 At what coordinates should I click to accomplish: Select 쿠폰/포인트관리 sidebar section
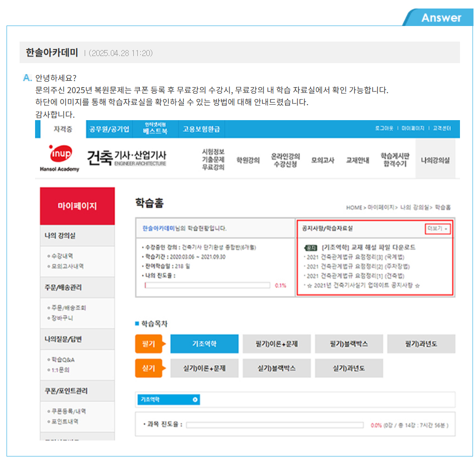[x=77, y=391]
